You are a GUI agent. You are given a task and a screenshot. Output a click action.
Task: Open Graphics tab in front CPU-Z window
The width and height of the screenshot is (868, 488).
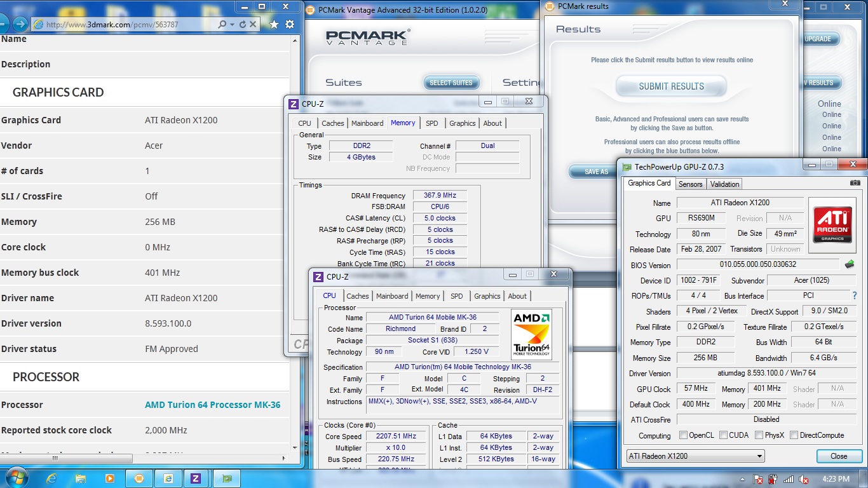click(x=487, y=296)
